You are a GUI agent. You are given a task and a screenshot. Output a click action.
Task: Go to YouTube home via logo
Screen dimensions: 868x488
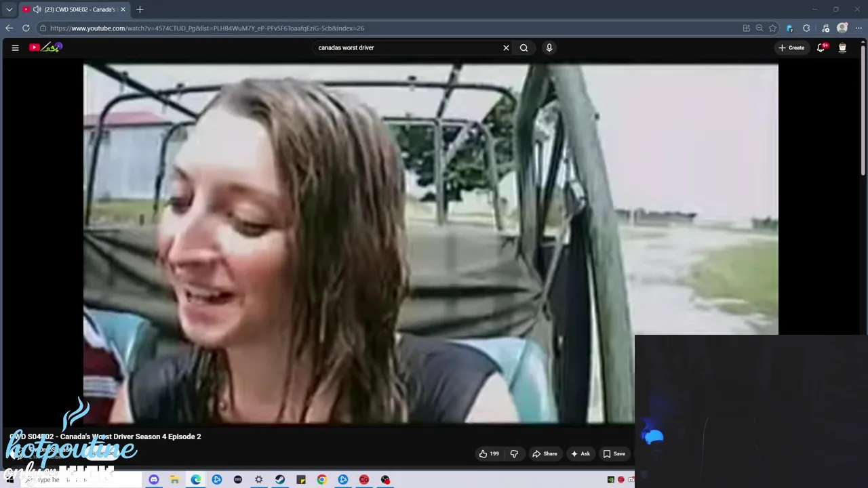tap(45, 47)
